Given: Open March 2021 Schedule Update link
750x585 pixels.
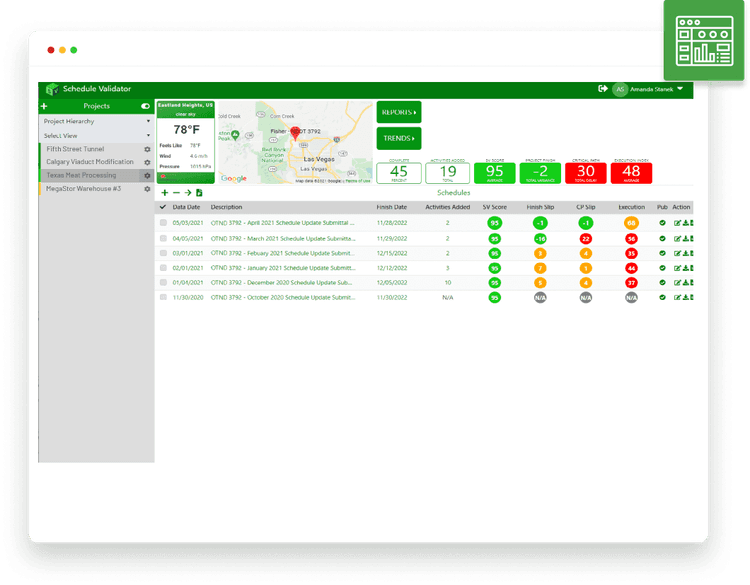Looking at the screenshot, I should (x=283, y=239).
